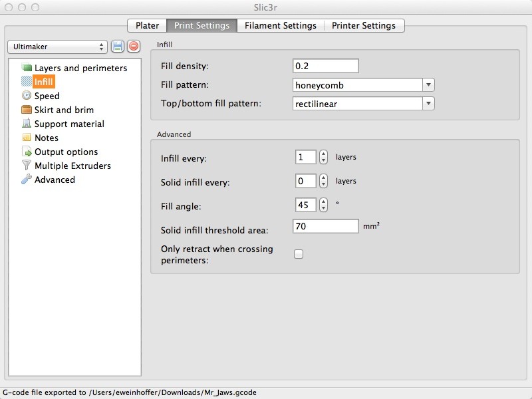This screenshot has height=399, width=532.
Task: Select the Advanced sidebar entry
Action: pos(55,180)
